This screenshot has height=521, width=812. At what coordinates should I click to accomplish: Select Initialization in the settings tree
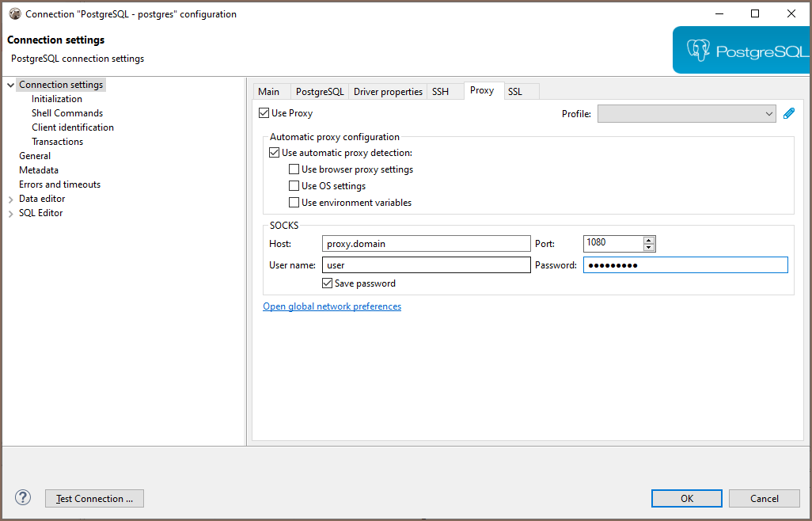pyautogui.click(x=57, y=99)
